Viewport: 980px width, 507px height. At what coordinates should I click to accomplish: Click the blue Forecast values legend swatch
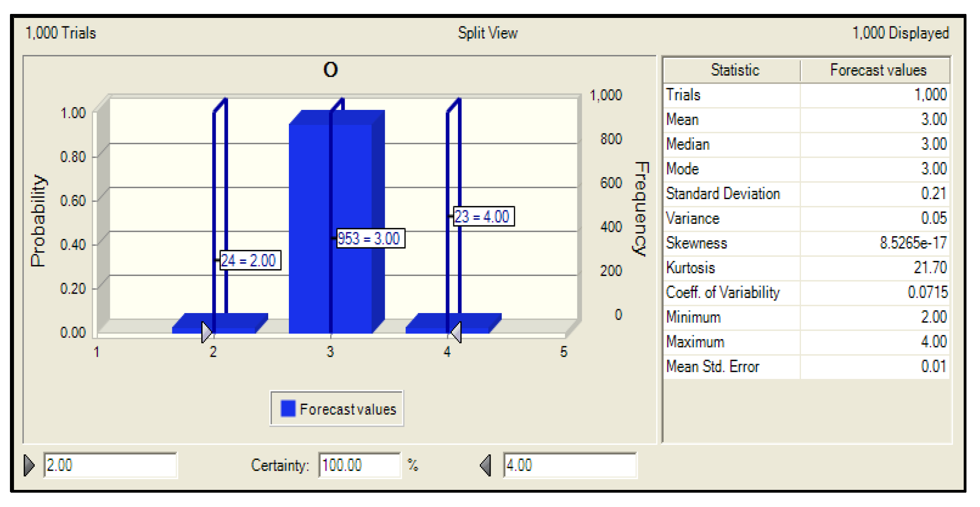(x=288, y=409)
